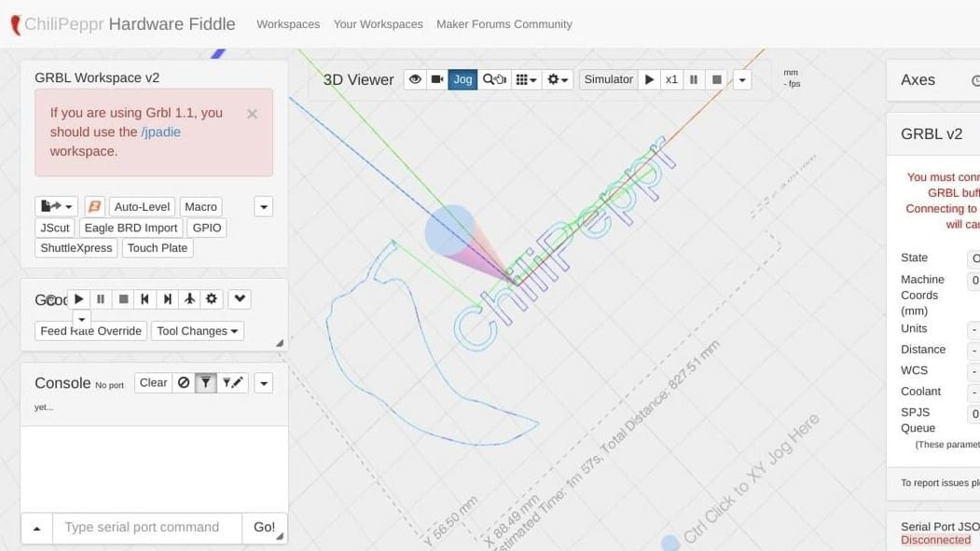Open the 3D Viewer gear settings dropdown
This screenshot has width=980, height=551.
558,79
